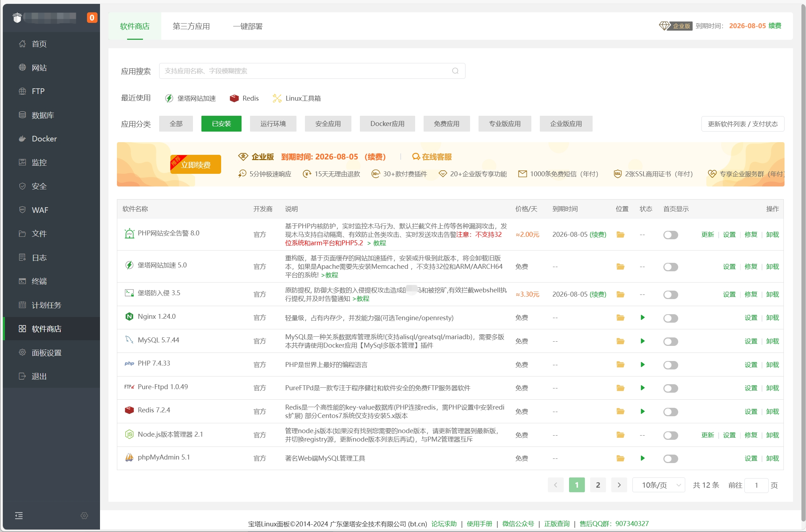This screenshot has height=532, width=806.
Task: Open the 终端 terminal sidebar item
Action: pyautogui.click(x=51, y=281)
